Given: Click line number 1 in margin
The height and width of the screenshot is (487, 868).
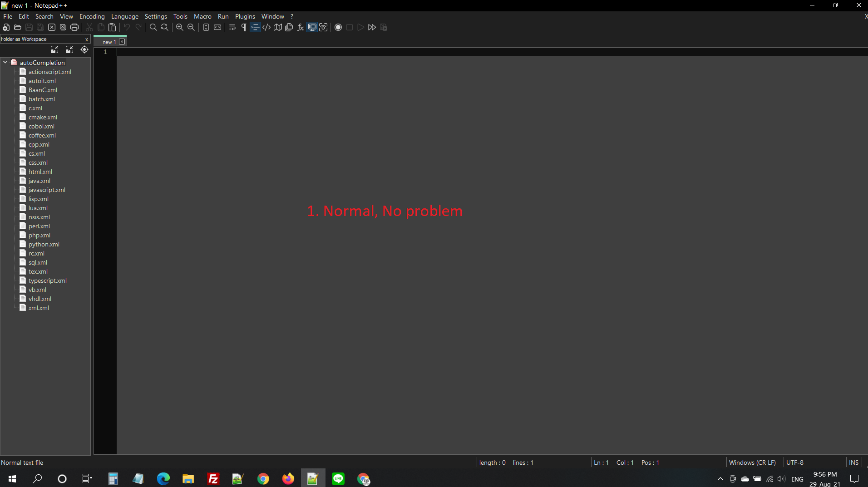Looking at the screenshot, I should 105,52.
